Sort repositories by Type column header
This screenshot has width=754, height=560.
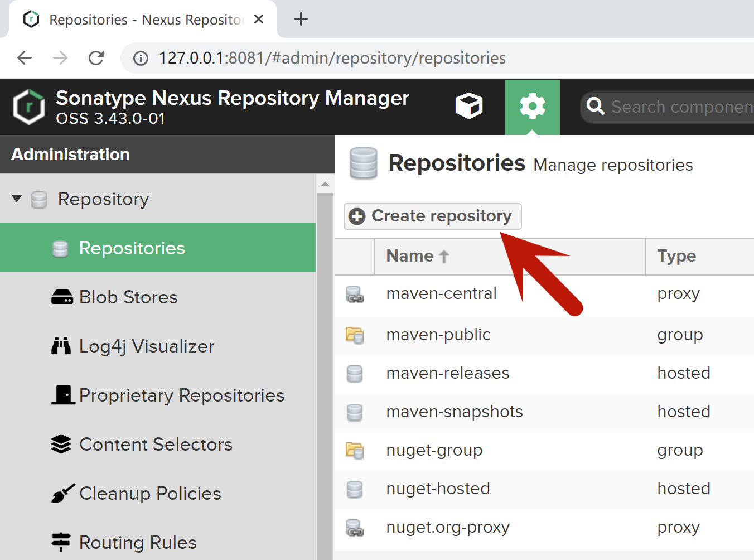pyautogui.click(x=676, y=256)
